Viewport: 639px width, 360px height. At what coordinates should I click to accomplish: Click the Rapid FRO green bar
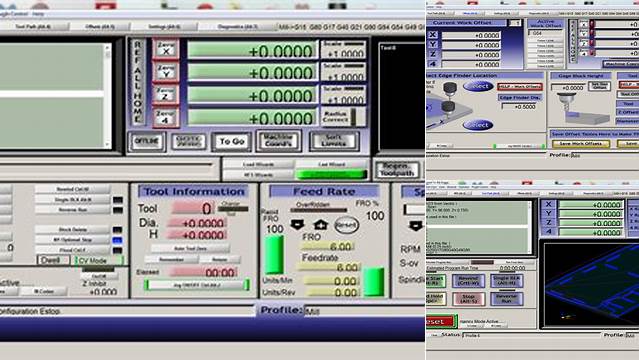274,255
